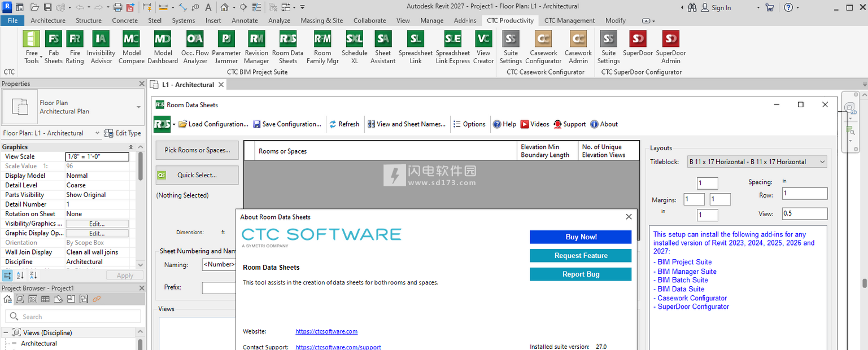Viewport: 868px width, 350px height.
Task: Open Support in Room Data Sheets toolbar
Action: coord(570,124)
